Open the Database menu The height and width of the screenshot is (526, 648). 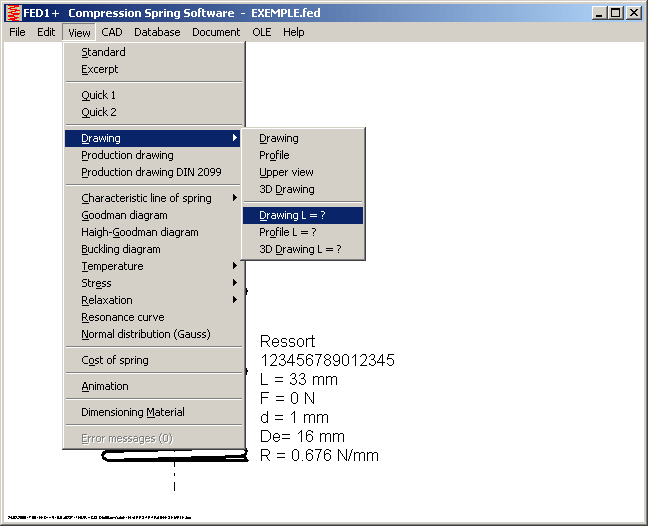pos(157,32)
